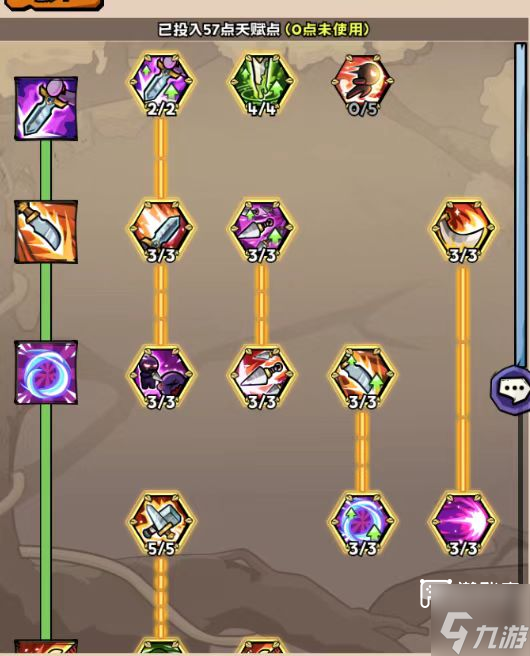The height and width of the screenshot is (656, 530).
Task: Open the orange dagger slash skill square
Action: point(46,231)
